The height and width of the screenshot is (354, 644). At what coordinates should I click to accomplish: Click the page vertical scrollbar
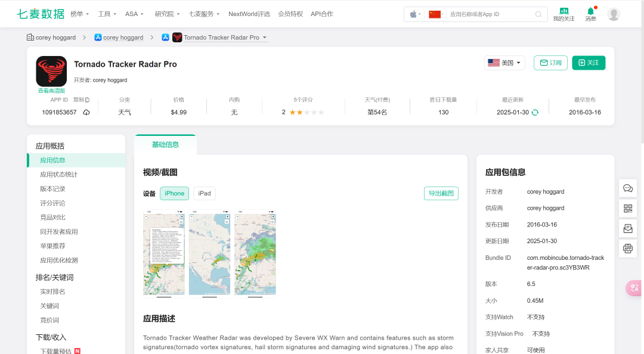[x=642, y=72]
